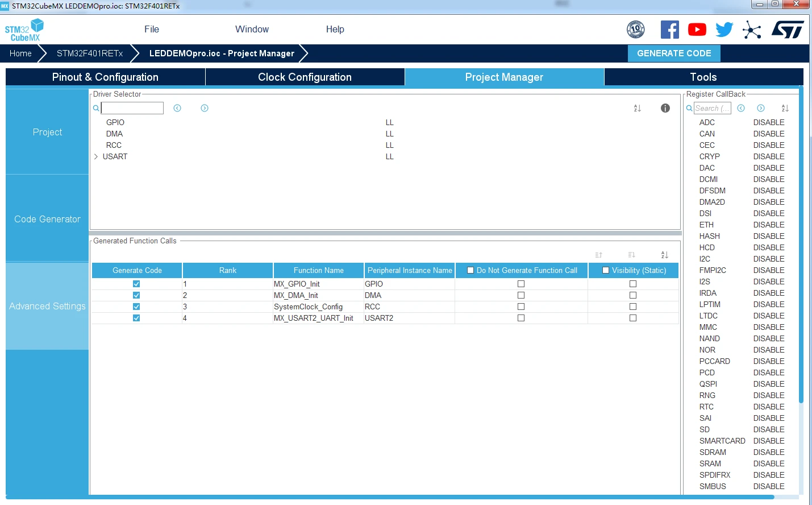Open the Window menu
This screenshot has width=812, height=505.
point(252,30)
